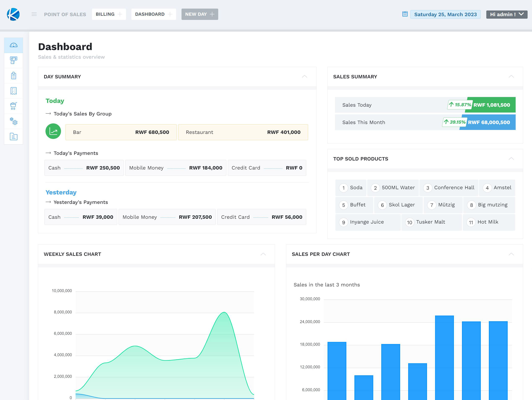Select the shopping cart icon in sidebar
Screen dimensions: 532x400
(14, 106)
